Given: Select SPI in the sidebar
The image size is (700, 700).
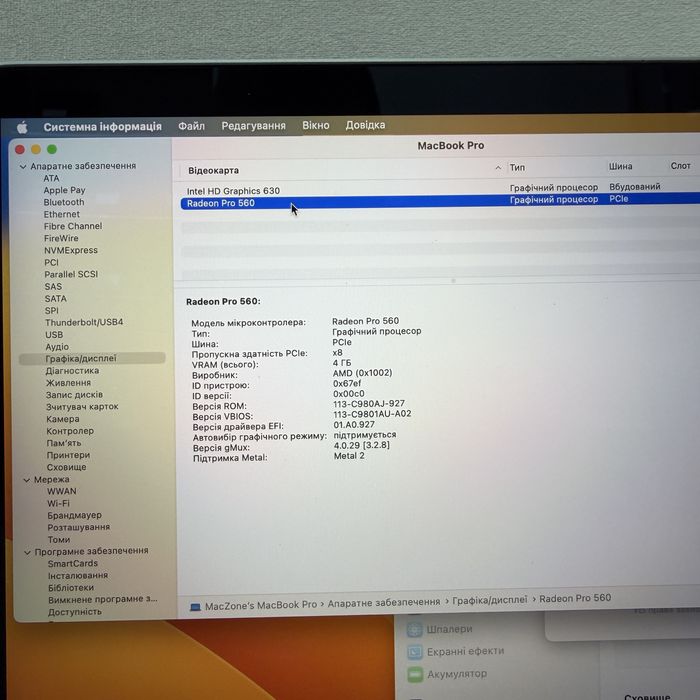Looking at the screenshot, I should (x=51, y=311).
